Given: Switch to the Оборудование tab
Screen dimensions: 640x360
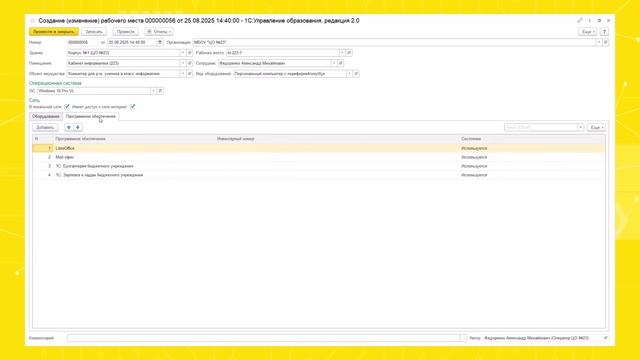Looking at the screenshot, I should (46, 116).
